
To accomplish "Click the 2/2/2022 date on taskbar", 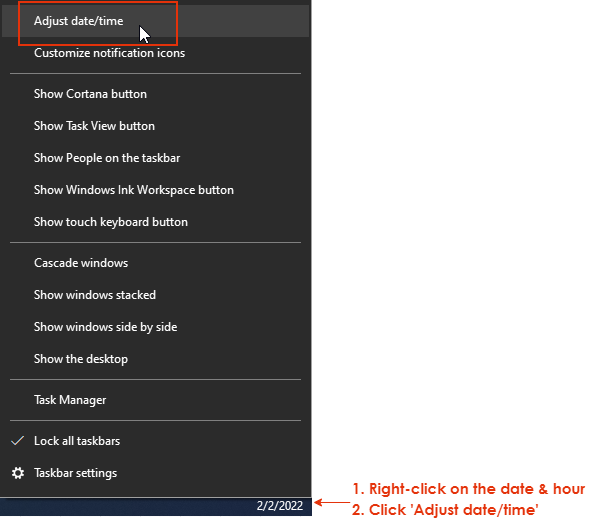I will tap(280, 506).
